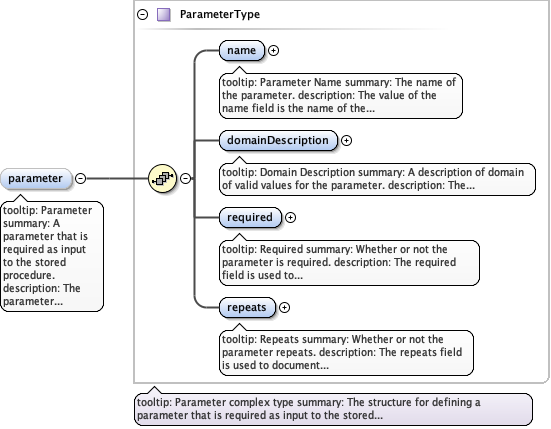The width and height of the screenshot is (551, 429).
Task: Expand the repeats element
Action: point(284,307)
